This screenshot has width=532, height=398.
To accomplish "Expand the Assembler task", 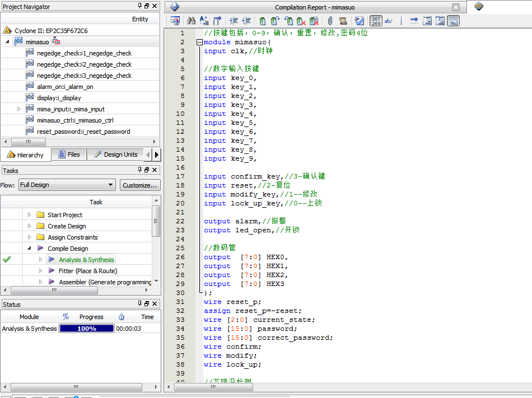I will (40, 282).
